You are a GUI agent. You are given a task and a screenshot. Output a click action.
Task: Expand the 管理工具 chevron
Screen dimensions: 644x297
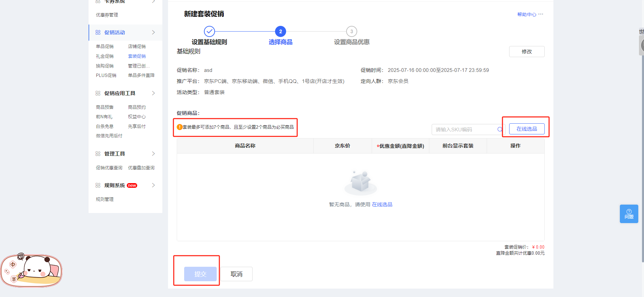153,154
